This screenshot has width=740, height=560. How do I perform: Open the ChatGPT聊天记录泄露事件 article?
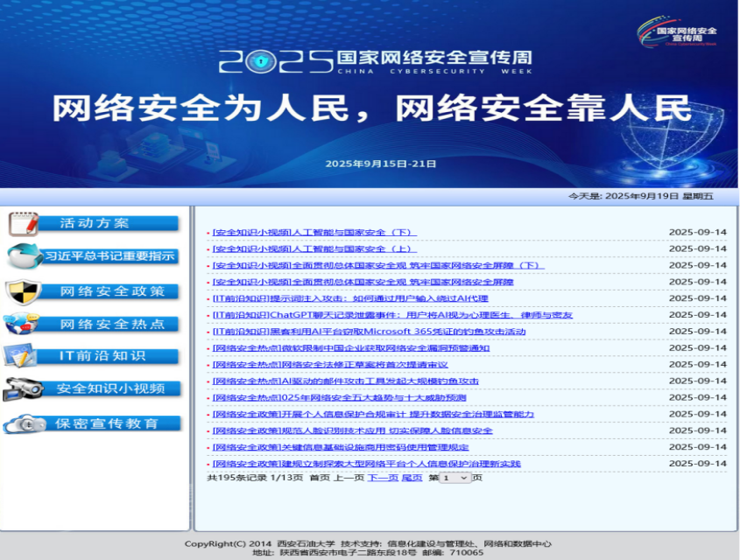[392, 315]
